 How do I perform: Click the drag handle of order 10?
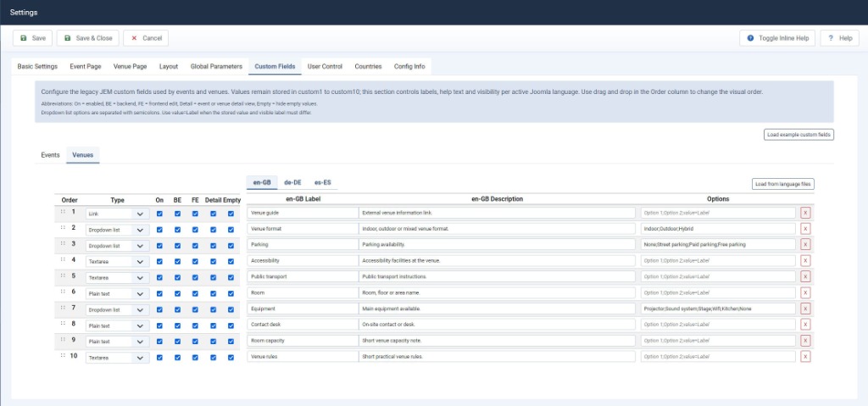click(63, 356)
